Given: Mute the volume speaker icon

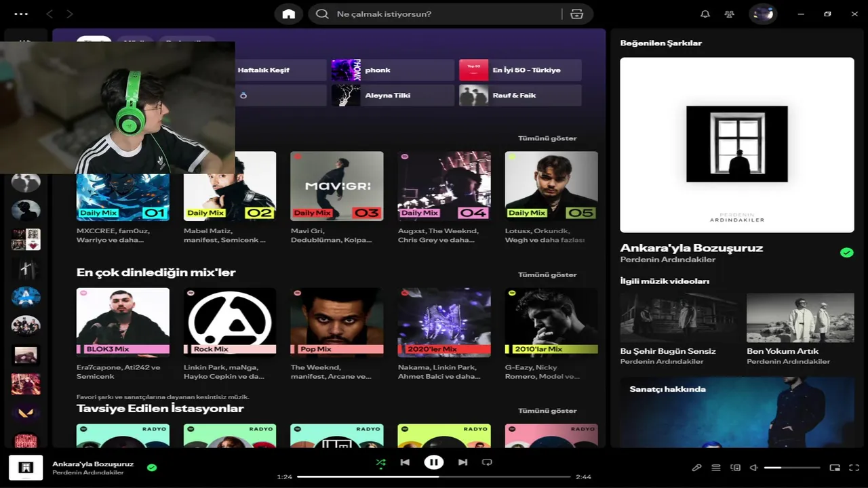Looking at the screenshot, I should click(x=753, y=468).
